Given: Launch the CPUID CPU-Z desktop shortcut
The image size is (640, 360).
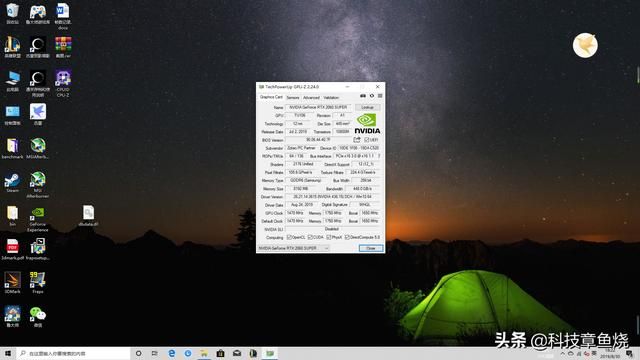Looking at the screenshot, I should click(63, 84).
